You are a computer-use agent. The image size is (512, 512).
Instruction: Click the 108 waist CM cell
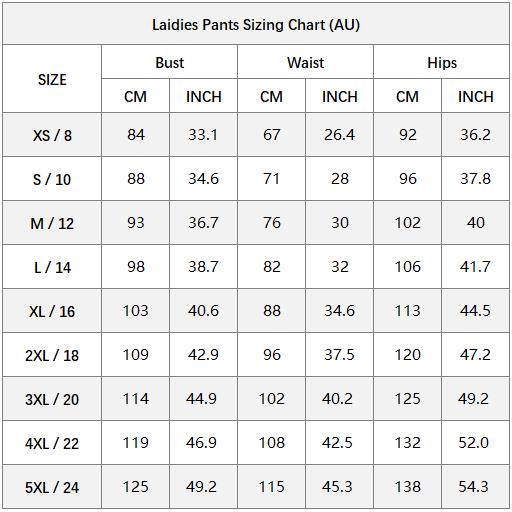click(x=271, y=443)
